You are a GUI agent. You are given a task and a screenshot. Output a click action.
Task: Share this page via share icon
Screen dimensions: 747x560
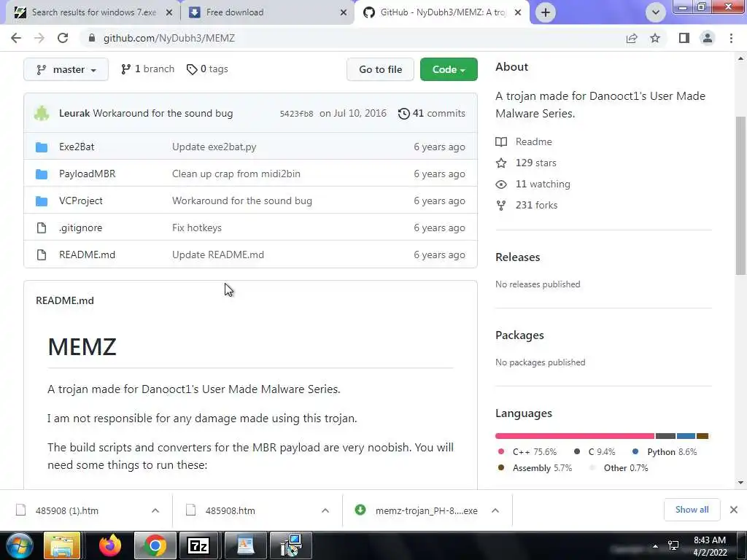pos(632,38)
